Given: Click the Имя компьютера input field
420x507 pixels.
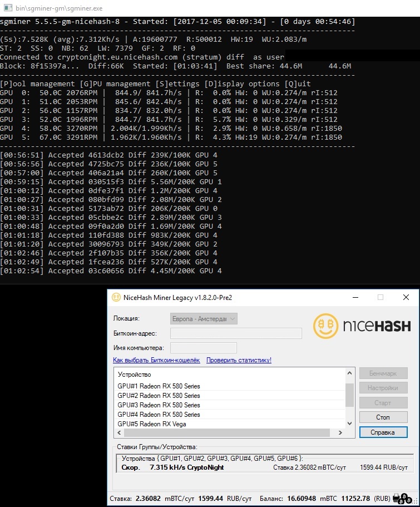Looking at the screenshot, I should [204, 348].
